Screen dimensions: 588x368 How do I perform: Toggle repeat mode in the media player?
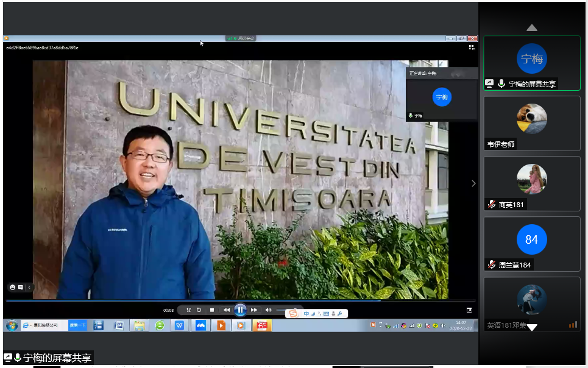tap(199, 310)
